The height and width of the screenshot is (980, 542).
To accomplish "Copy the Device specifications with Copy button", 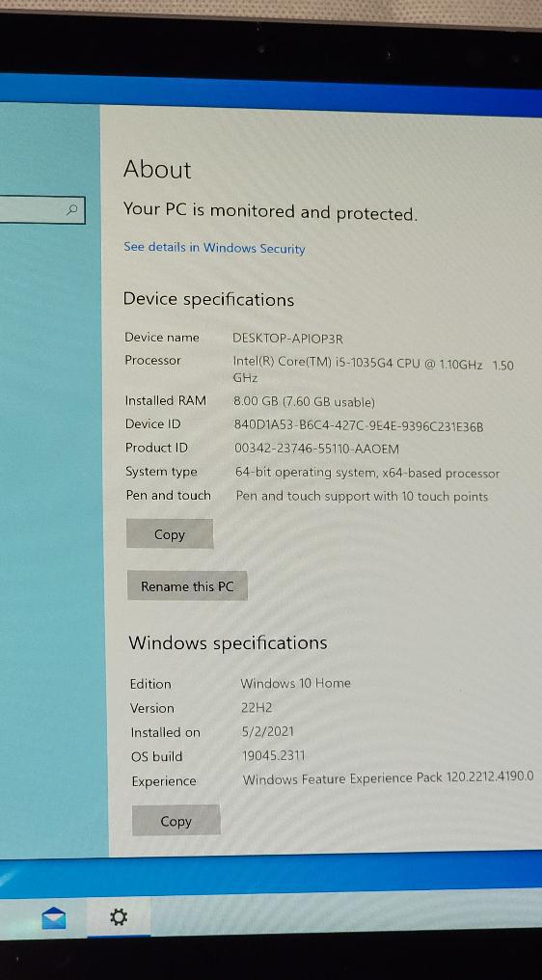I will [170, 533].
